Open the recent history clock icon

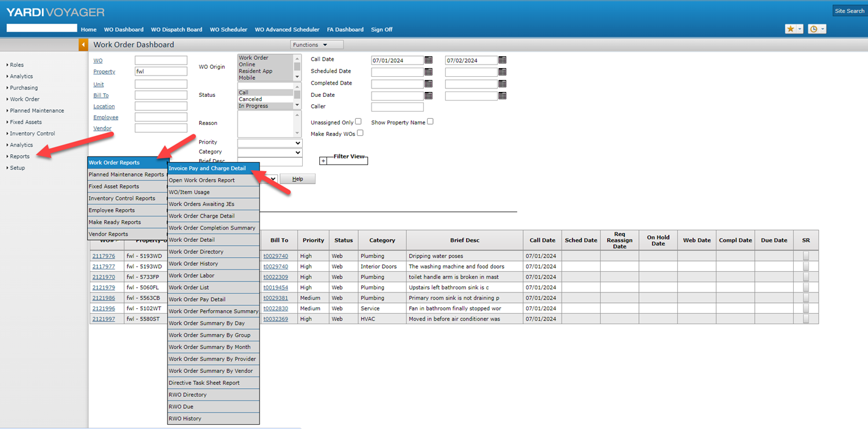(x=813, y=29)
